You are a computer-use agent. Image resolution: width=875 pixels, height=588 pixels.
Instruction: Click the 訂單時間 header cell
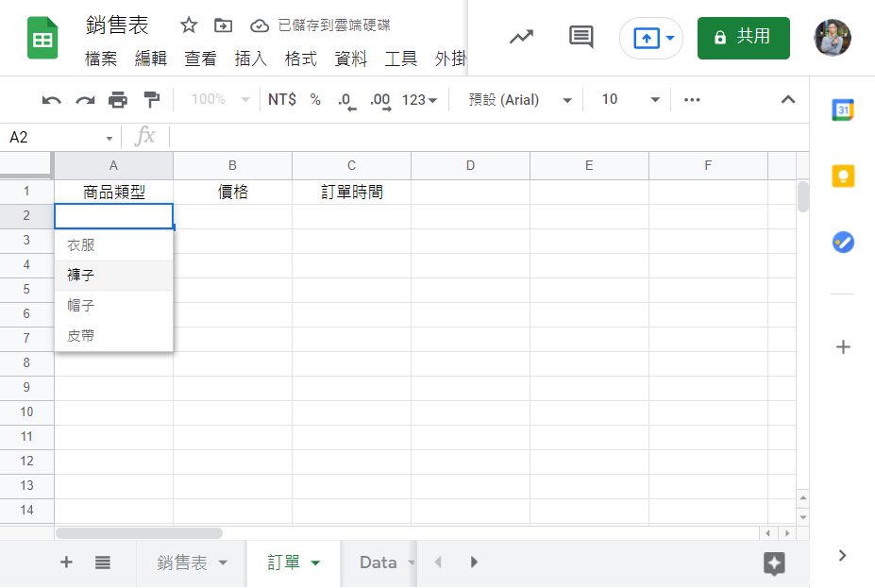tap(351, 192)
